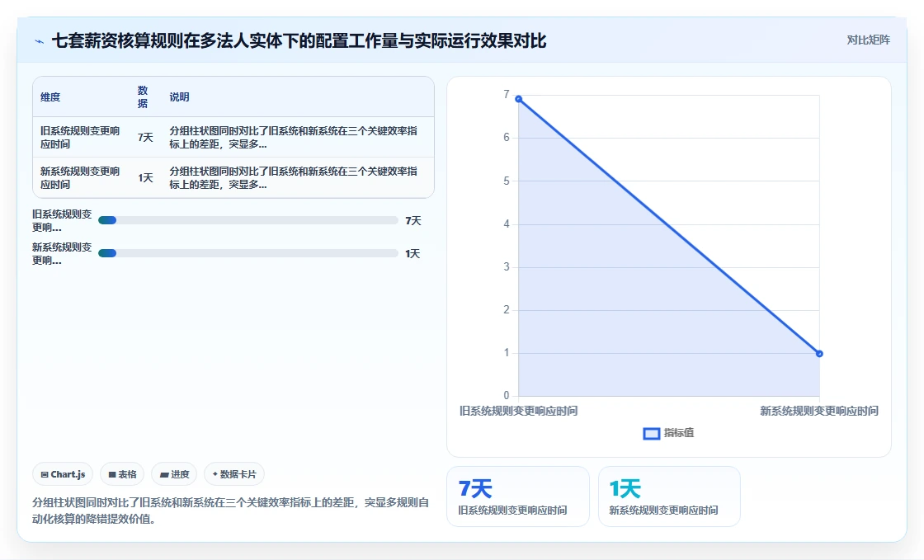Click the x-axis label 旧系统规则变更响应时间
This screenshot has height=560, width=924.
point(519,411)
